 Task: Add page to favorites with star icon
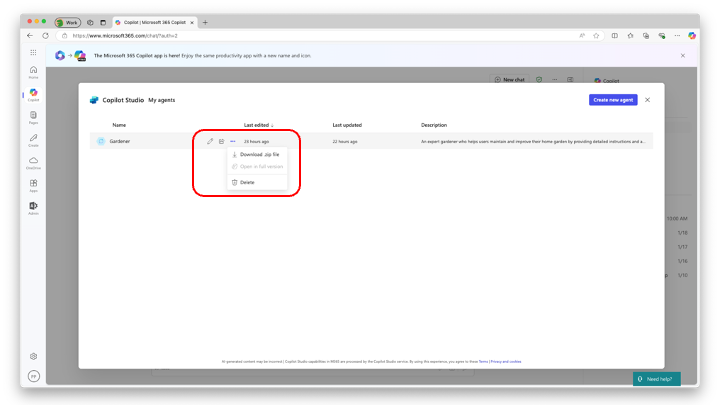pyautogui.click(x=596, y=35)
